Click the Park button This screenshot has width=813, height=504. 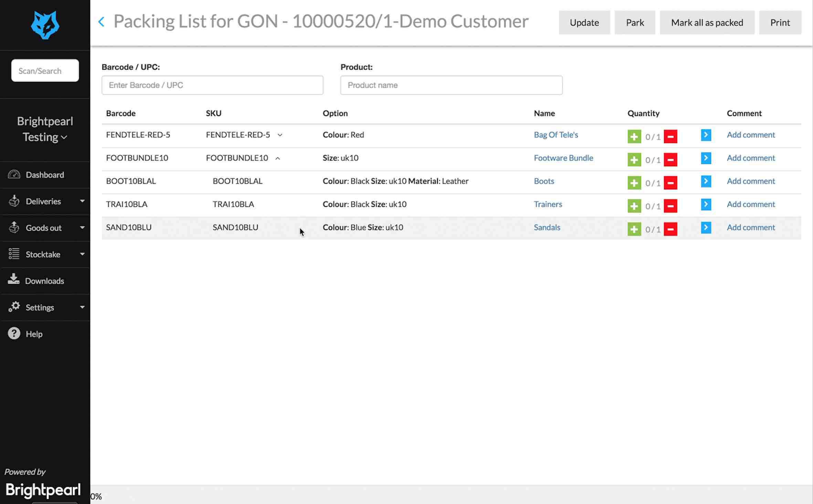point(635,22)
